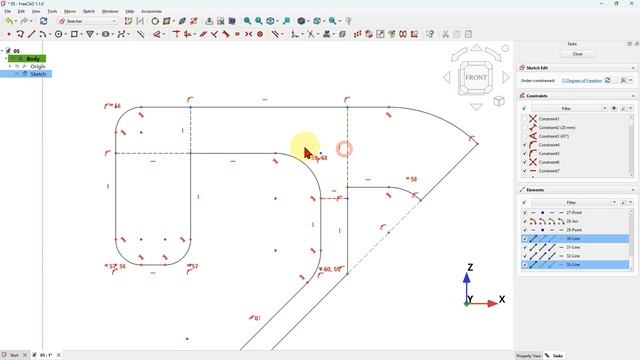Collapse the Sketch Edit section

633,68
